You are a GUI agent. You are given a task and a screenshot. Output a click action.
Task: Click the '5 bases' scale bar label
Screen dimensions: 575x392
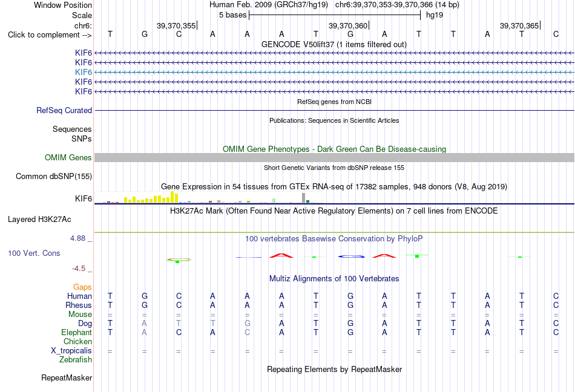(x=233, y=15)
